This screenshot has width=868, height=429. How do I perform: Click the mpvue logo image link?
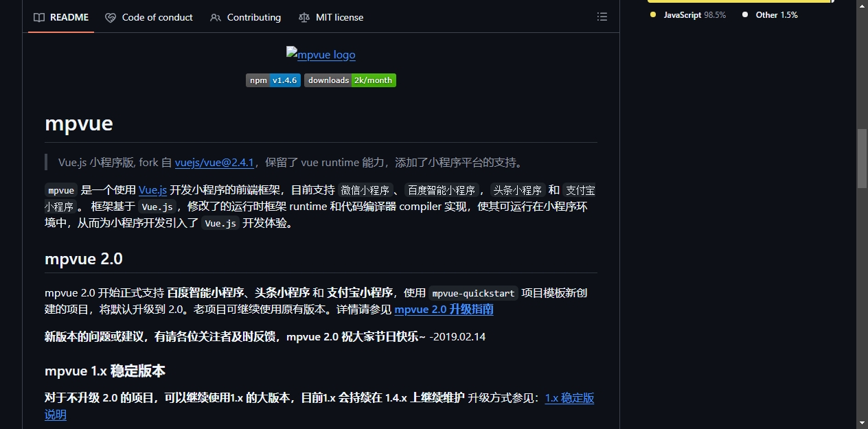[x=321, y=54]
